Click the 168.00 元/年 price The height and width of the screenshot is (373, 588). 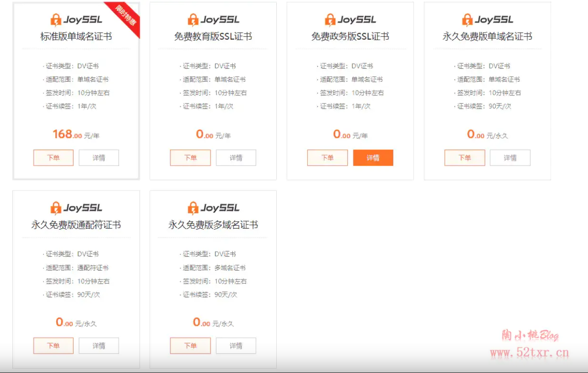(76, 134)
